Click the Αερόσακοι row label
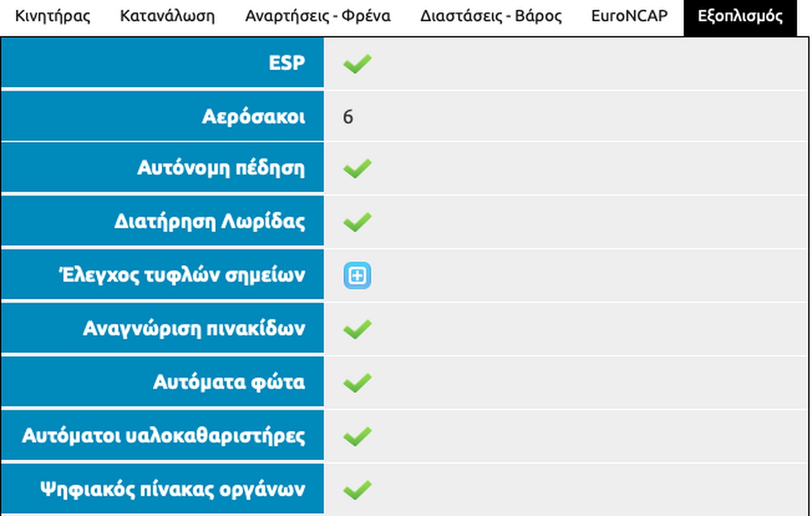This screenshot has height=516, width=812. 253,117
